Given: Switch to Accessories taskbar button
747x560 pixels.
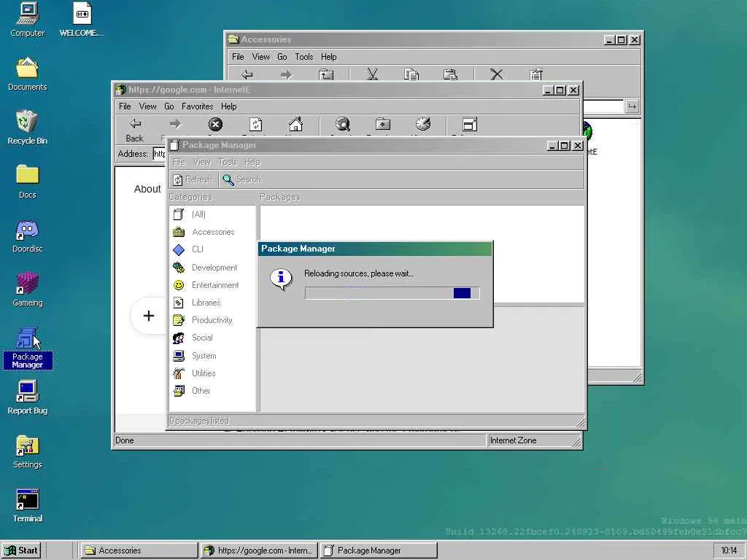Looking at the screenshot, I should tap(139, 551).
